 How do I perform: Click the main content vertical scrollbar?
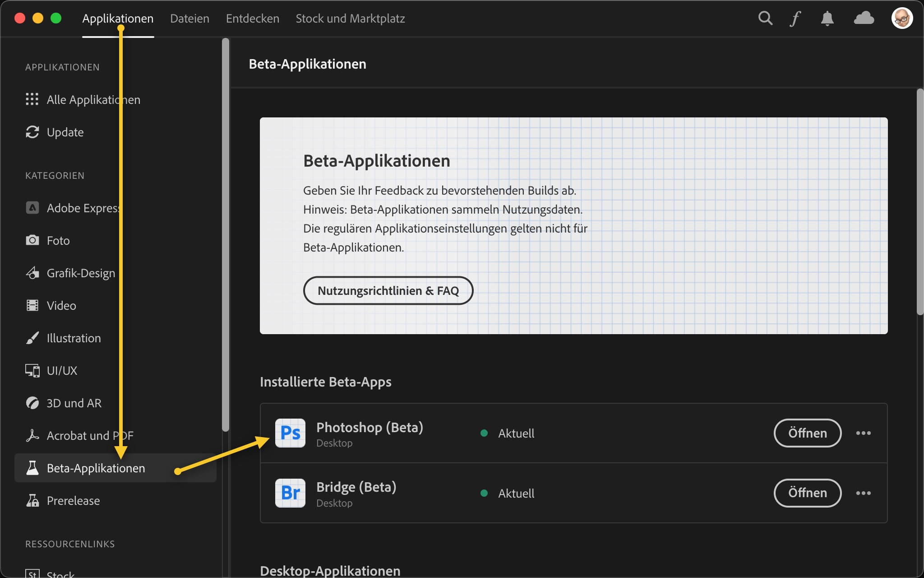pyautogui.click(x=920, y=202)
